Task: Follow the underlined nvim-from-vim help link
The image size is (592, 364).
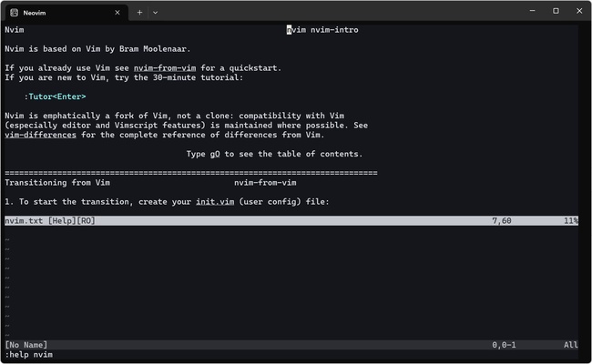Action: point(165,68)
